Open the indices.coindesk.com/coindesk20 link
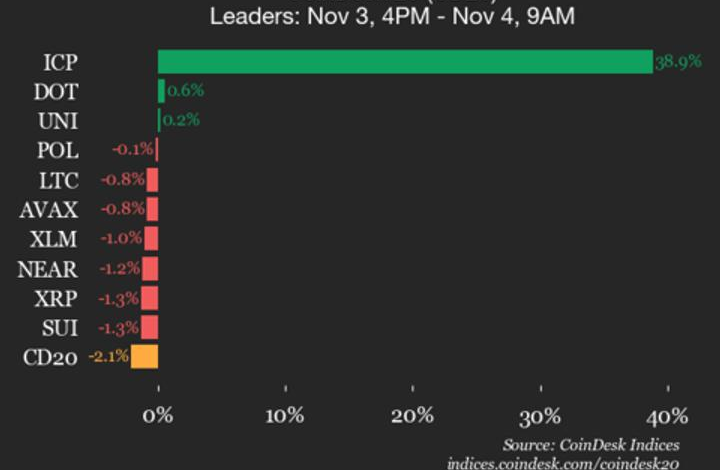The width and height of the screenshot is (720, 470). pos(563,462)
